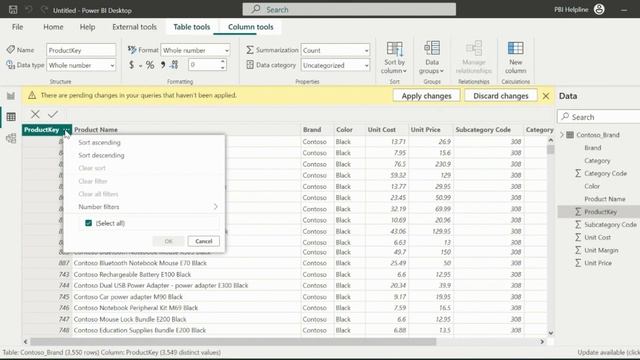Click the ProductKey column filter arrow
The width and height of the screenshot is (640, 360).
pos(67,130)
